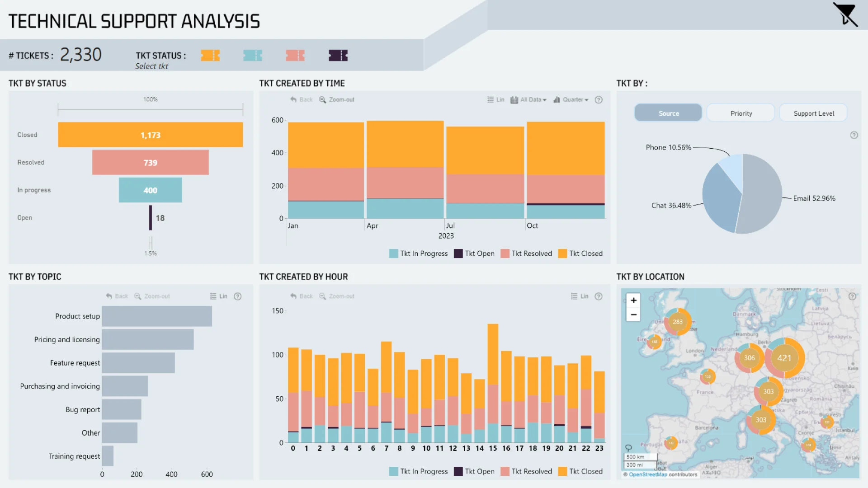Toggle Tkt In Progress legend in time chart

418,253
